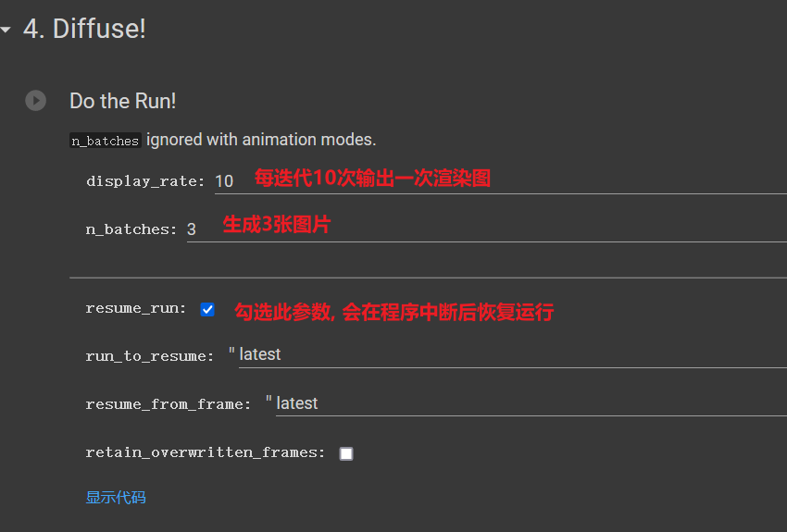Click the display_rate parameter label

click(145, 181)
